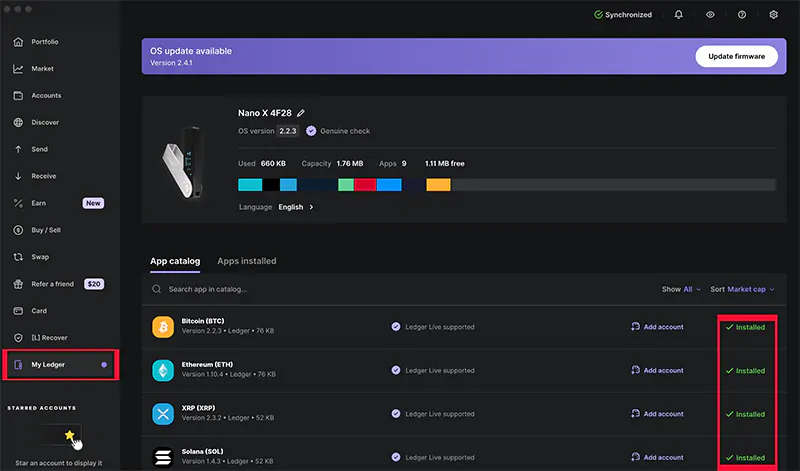The width and height of the screenshot is (800, 471).
Task: Click the pencil icon to rename Nano X
Action: point(301,113)
